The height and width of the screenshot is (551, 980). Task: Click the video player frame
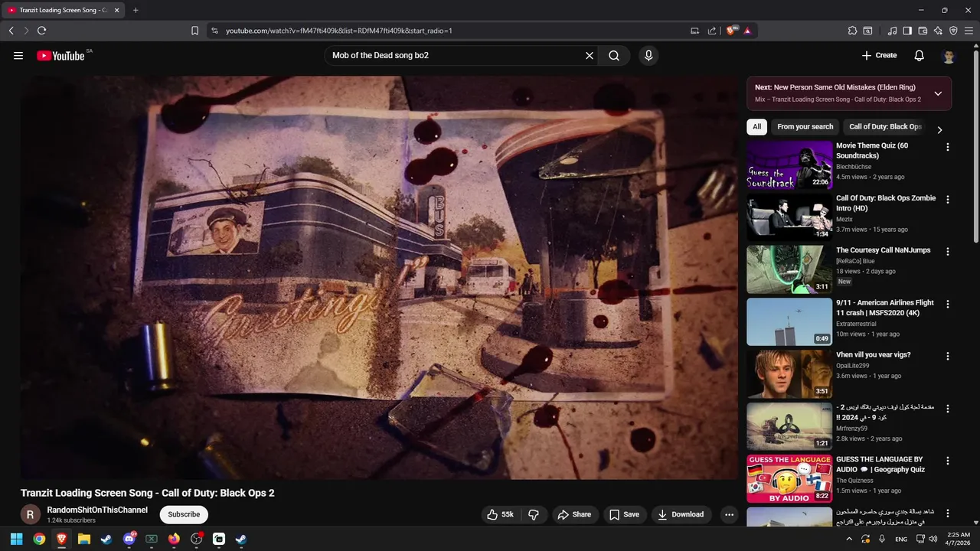click(379, 277)
